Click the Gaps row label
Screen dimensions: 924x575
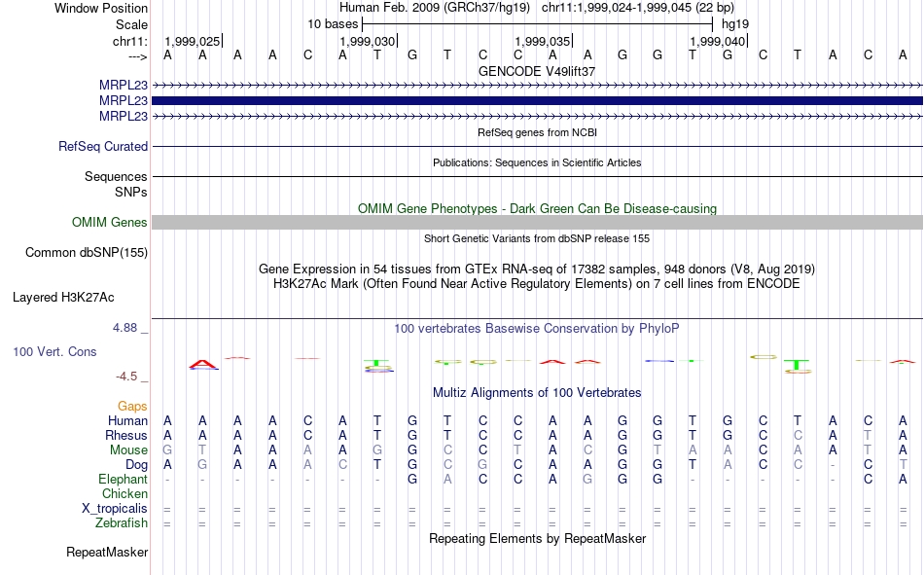pyautogui.click(x=132, y=407)
